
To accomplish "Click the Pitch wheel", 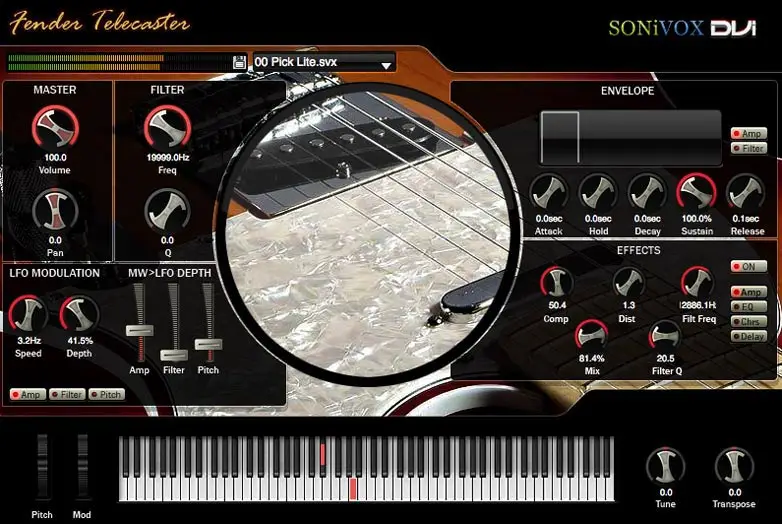I will point(42,467).
